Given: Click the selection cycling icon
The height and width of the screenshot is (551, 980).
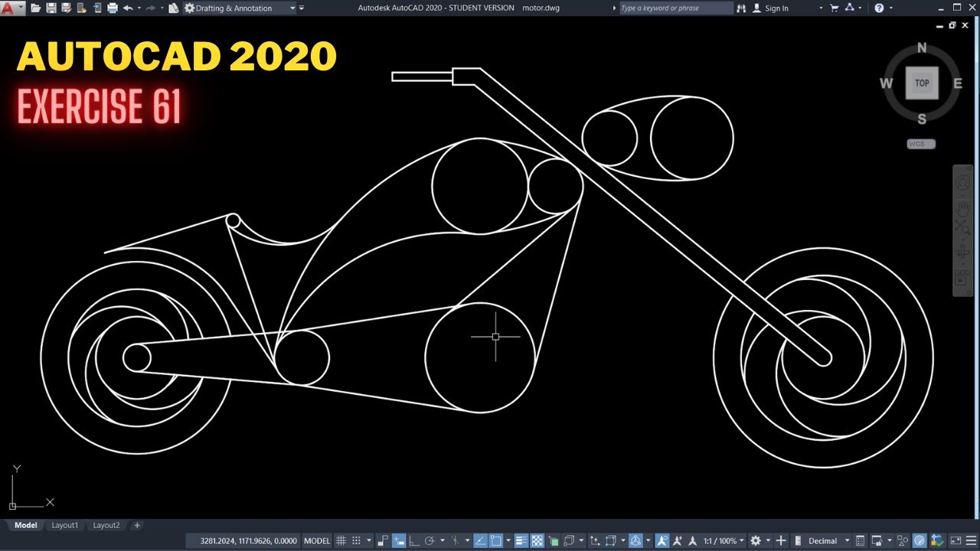Looking at the screenshot, I should tap(553, 541).
